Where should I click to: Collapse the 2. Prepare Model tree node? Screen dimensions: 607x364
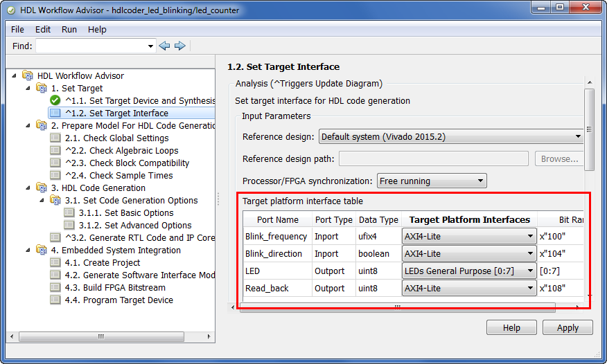pos(28,125)
